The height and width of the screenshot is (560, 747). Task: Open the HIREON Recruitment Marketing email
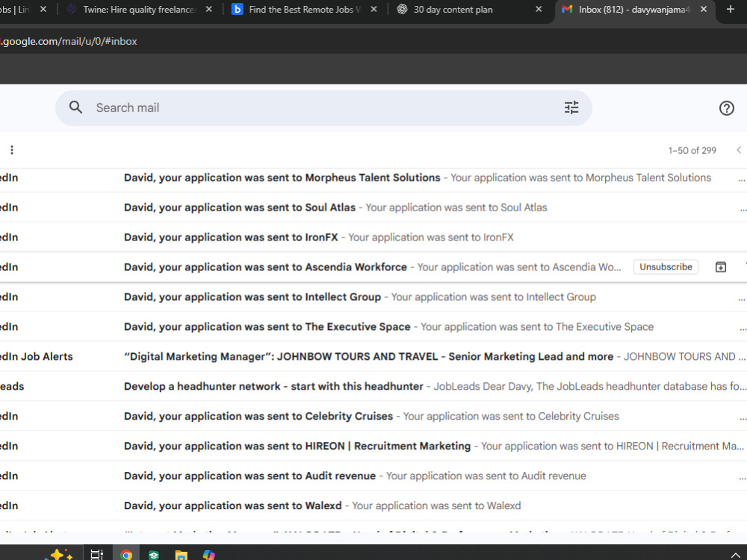point(373,447)
